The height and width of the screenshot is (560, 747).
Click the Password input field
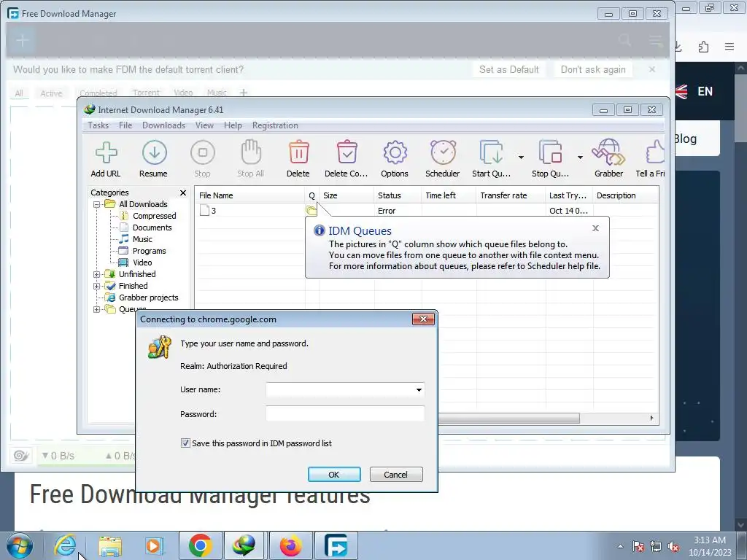pos(345,414)
